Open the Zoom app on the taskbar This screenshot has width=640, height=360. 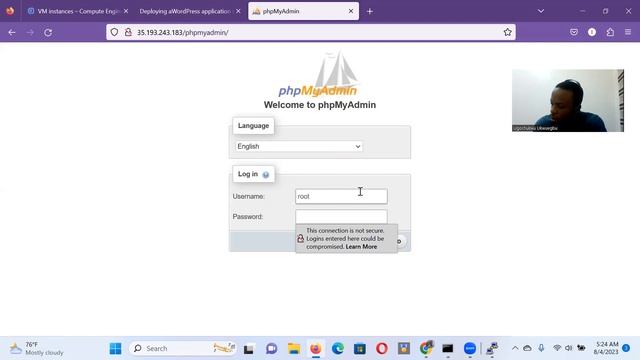pos(470,349)
